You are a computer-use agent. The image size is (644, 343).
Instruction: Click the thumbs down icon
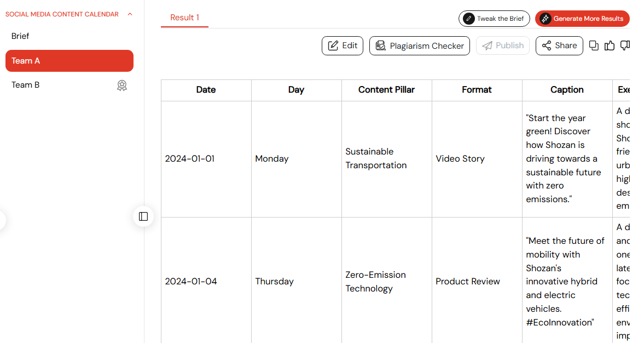point(625,45)
